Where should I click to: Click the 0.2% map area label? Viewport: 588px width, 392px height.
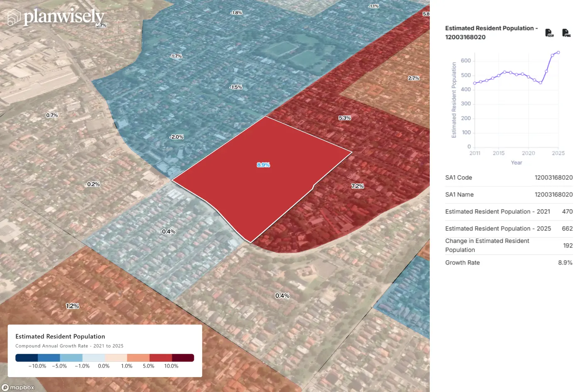click(x=93, y=184)
